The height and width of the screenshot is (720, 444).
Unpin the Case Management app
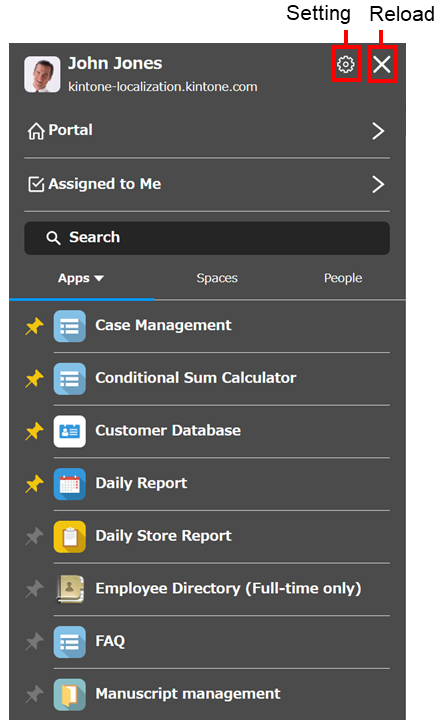pyautogui.click(x=34, y=326)
